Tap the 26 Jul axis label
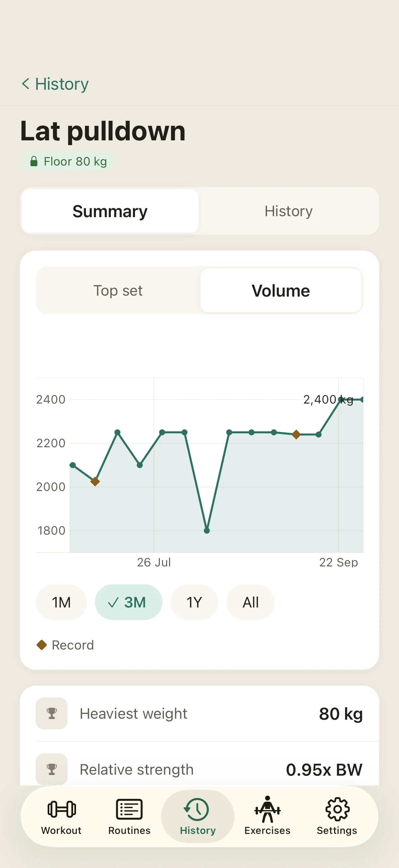The width and height of the screenshot is (399, 868). [x=154, y=562]
